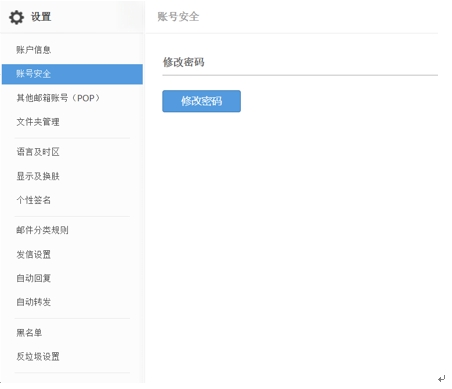Open 自动转发 settings
Viewport: 452px width, 389px height.
(x=34, y=302)
